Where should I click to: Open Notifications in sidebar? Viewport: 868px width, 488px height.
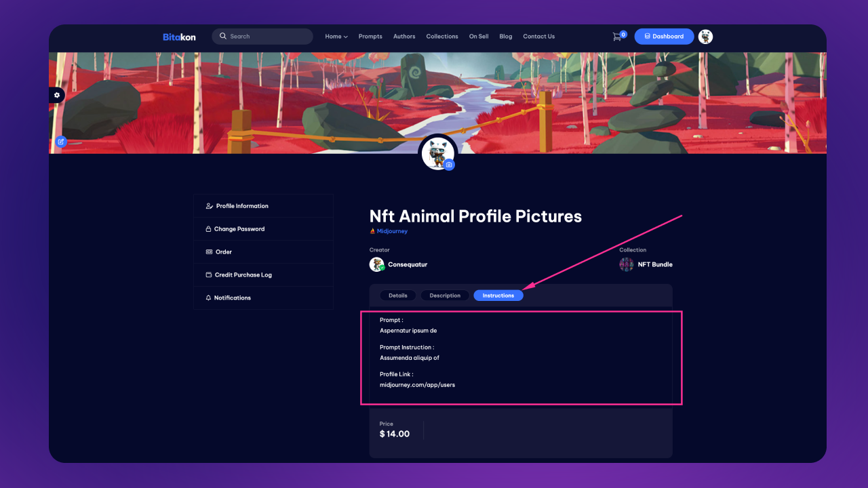coord(263,298)
